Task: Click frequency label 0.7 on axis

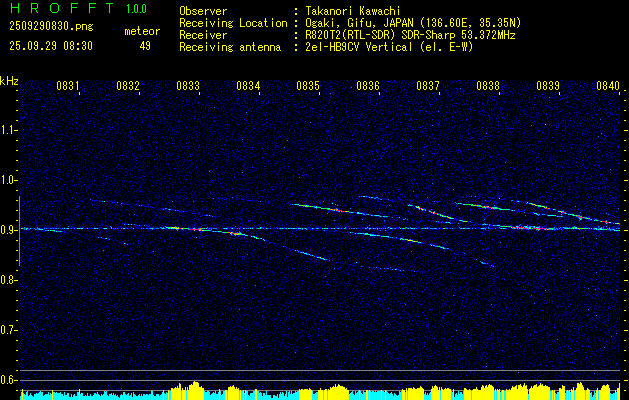Action: [8, 330]
